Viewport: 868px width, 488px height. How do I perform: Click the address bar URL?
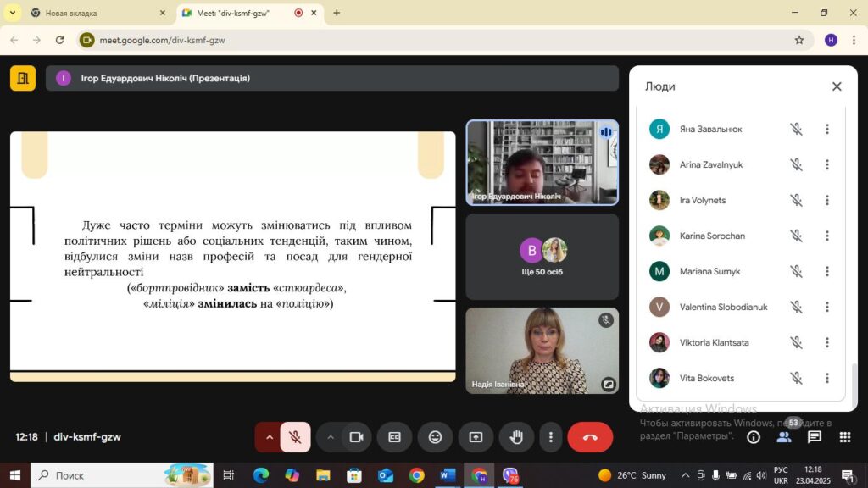162,40
